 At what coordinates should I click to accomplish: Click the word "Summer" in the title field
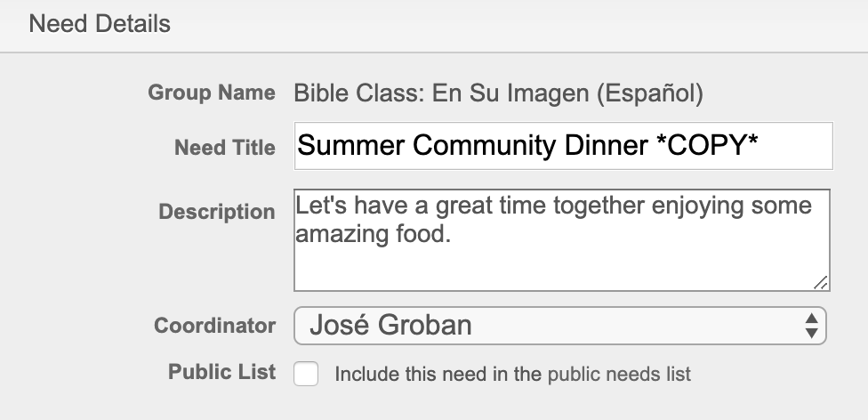[348, 146]
